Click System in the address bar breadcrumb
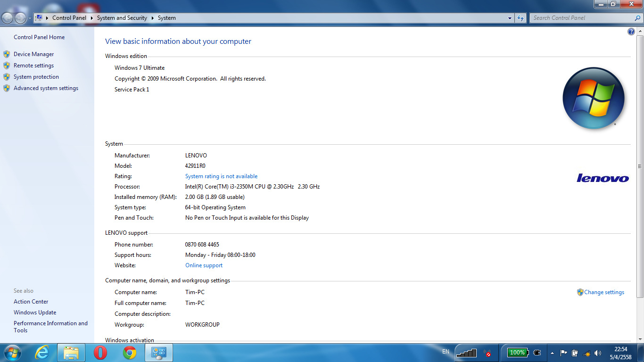This screenshot has height=362, width=644. coord(167,18)
